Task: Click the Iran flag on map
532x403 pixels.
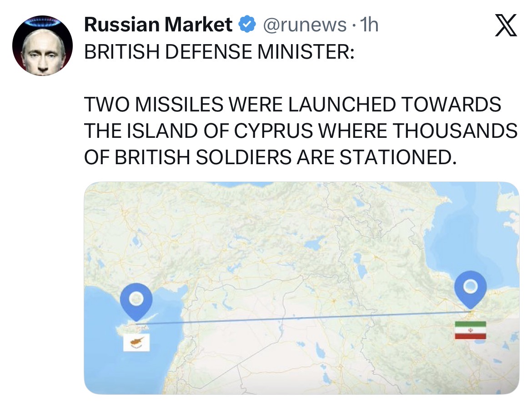Action: pos(470,330)
